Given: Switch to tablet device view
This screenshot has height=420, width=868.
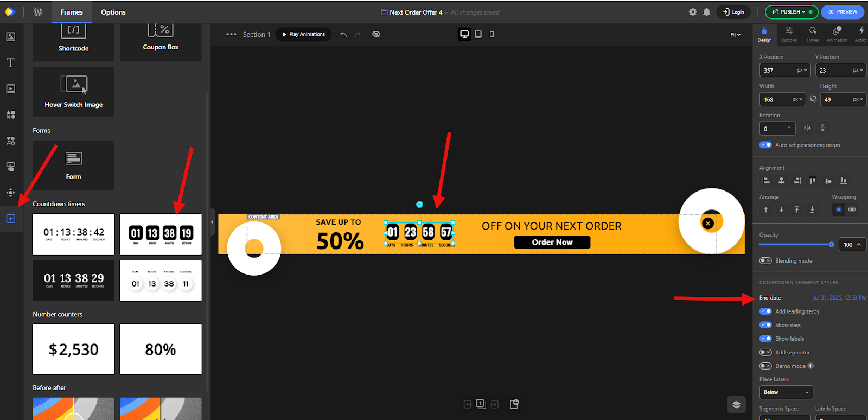Looking at the screenshot, I should click(x=478, y=34).
